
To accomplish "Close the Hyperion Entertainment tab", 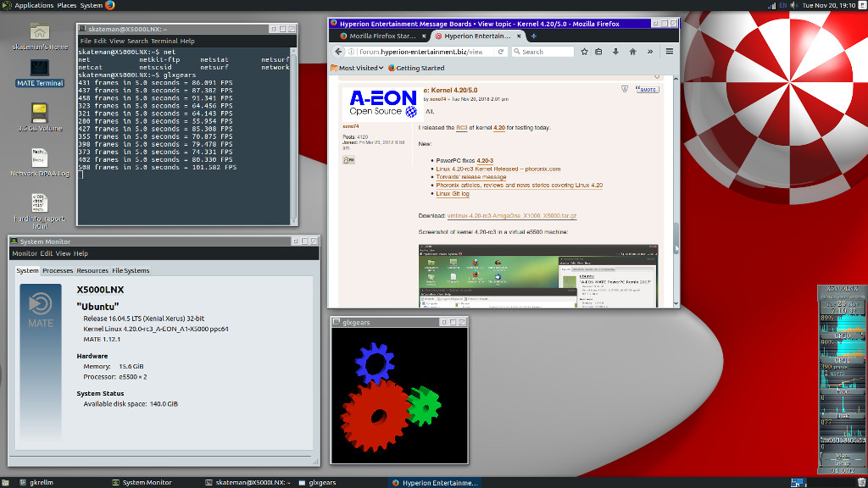I will (519, 36).
